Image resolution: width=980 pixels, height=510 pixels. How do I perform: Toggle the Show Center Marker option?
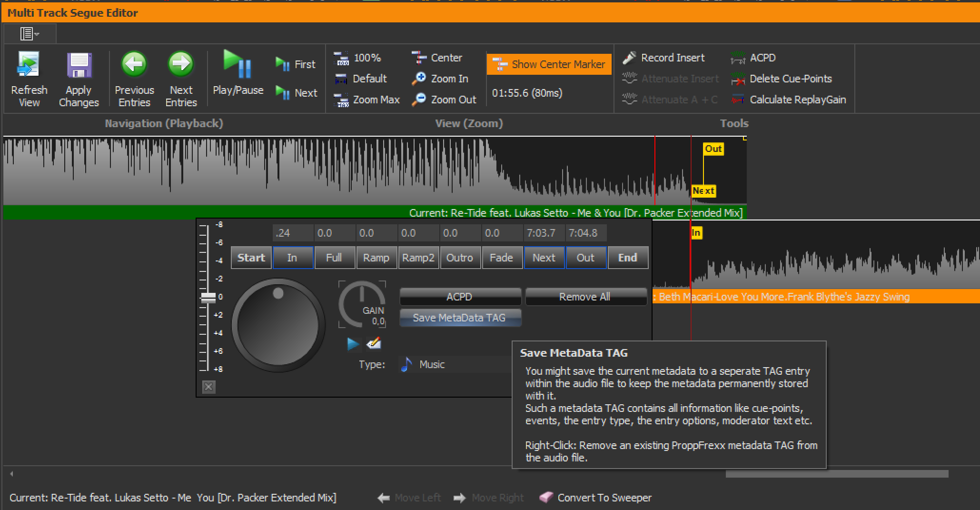tap(549, 64)
